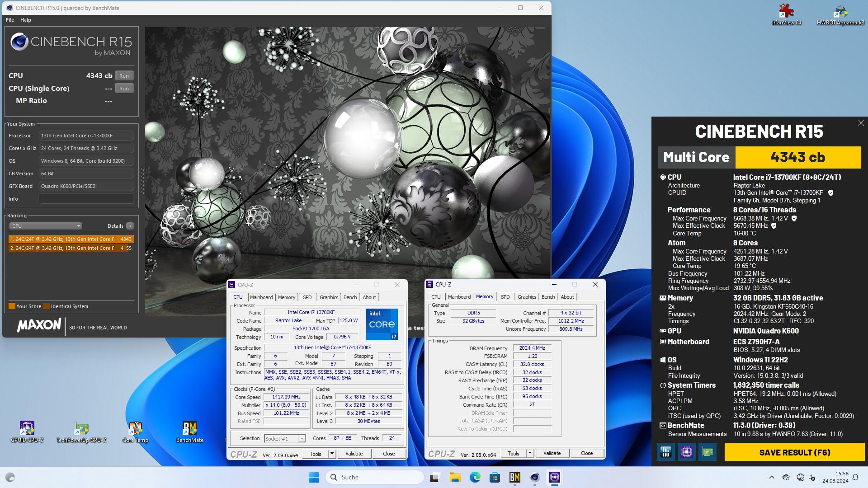Open the Core Temp desktop shortcut
Screen dimensions: 868x488
pos(135,432)
